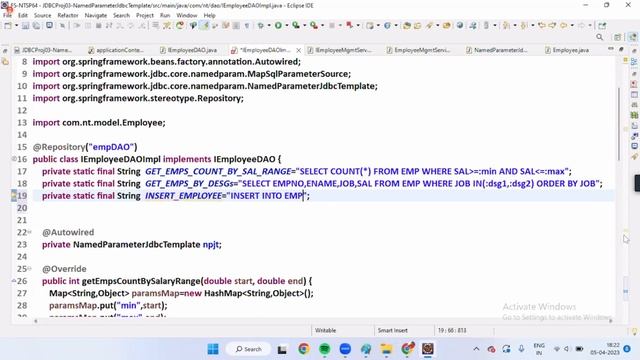Open the File menu
The height and width of the screenshot is (360, 640).
7,15
